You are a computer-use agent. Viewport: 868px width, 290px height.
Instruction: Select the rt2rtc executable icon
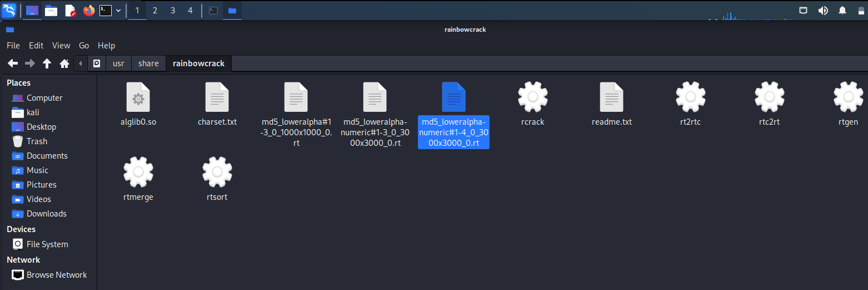pyautogui.click(x=691, y=97)
